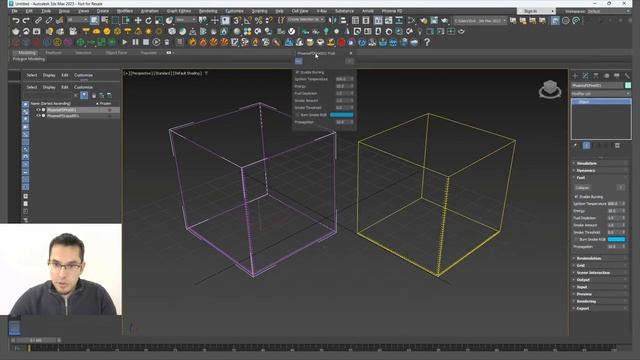
Task: Switch to the Freeform ribbon tab
Action: (53, 53)
